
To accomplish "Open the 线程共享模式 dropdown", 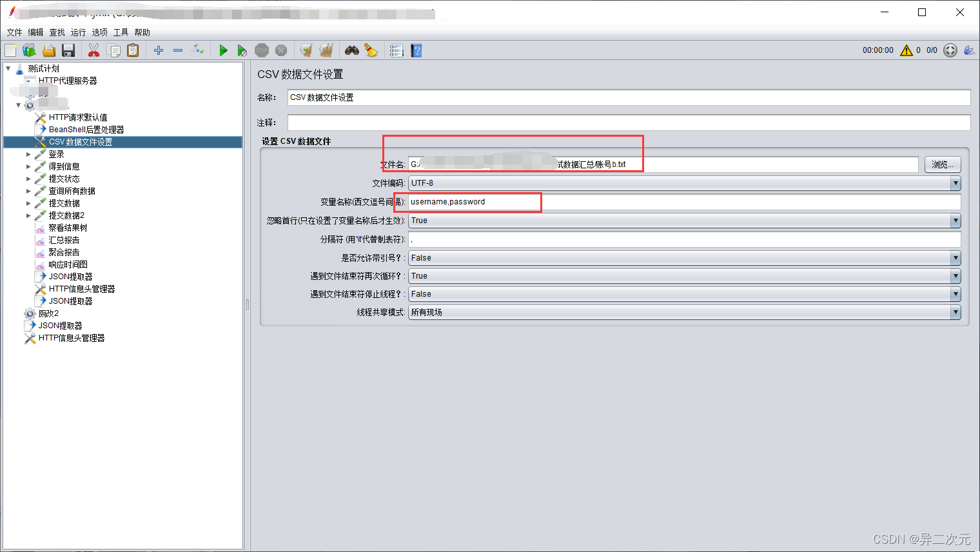I will (684, 312).
